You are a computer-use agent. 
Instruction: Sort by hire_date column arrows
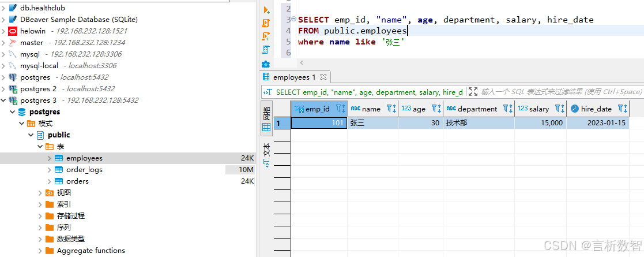tap(626, 109)
